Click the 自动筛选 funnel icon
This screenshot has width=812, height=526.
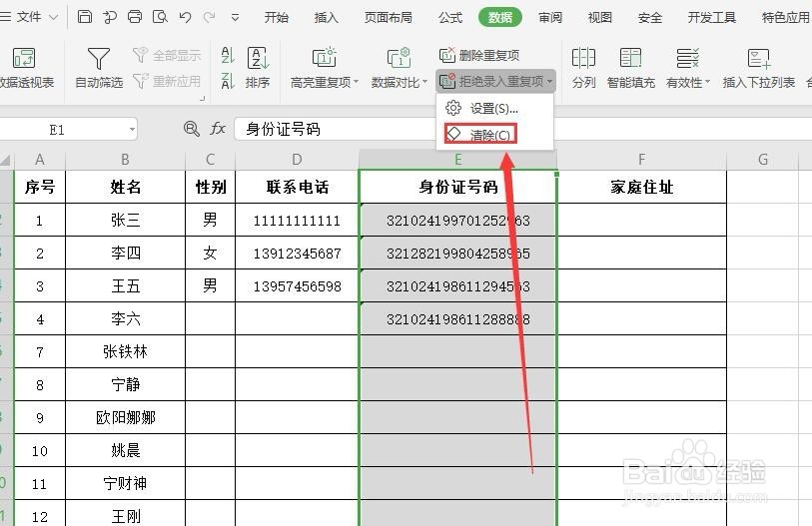[x=99, y=58]
